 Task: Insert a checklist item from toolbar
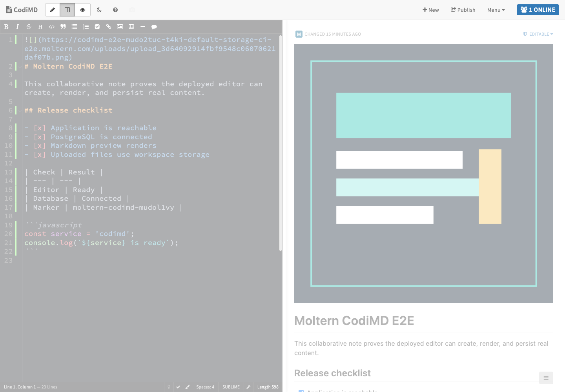click(x=97, y=27)
